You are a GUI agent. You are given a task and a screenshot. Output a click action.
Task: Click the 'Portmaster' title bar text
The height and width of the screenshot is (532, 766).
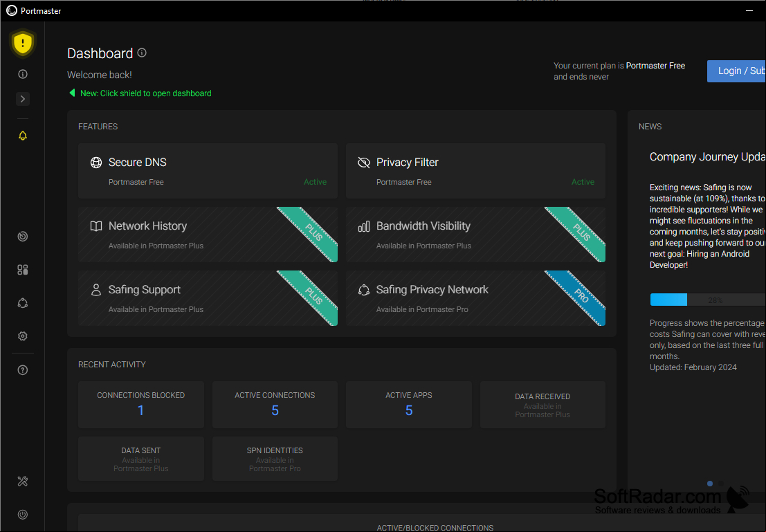41,11
